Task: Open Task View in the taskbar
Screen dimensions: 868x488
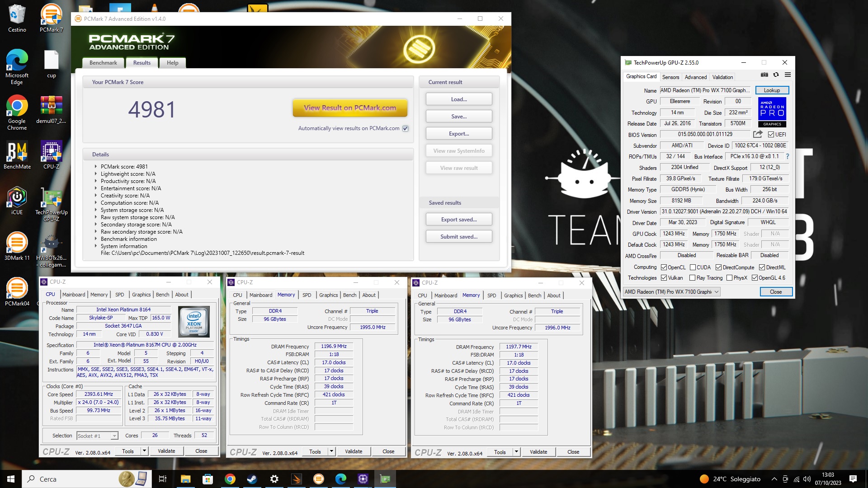Action: pos(163,479)
